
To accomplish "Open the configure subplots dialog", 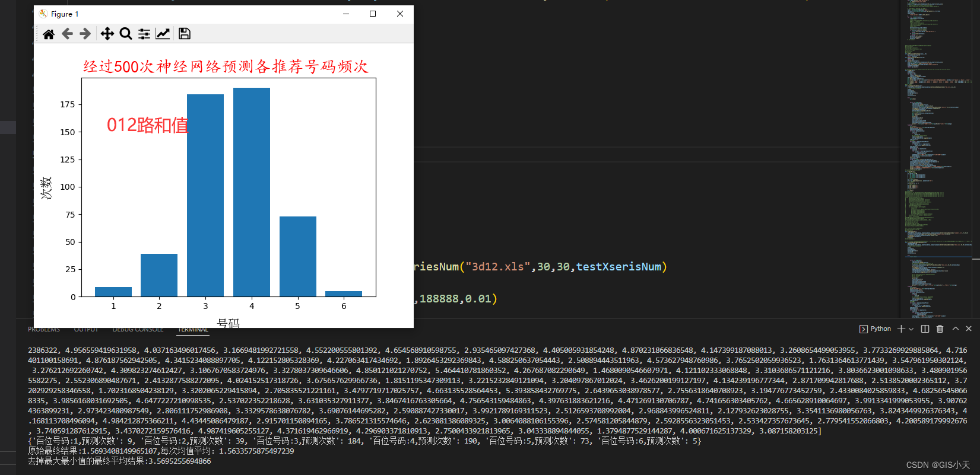I will click(144, 34).
